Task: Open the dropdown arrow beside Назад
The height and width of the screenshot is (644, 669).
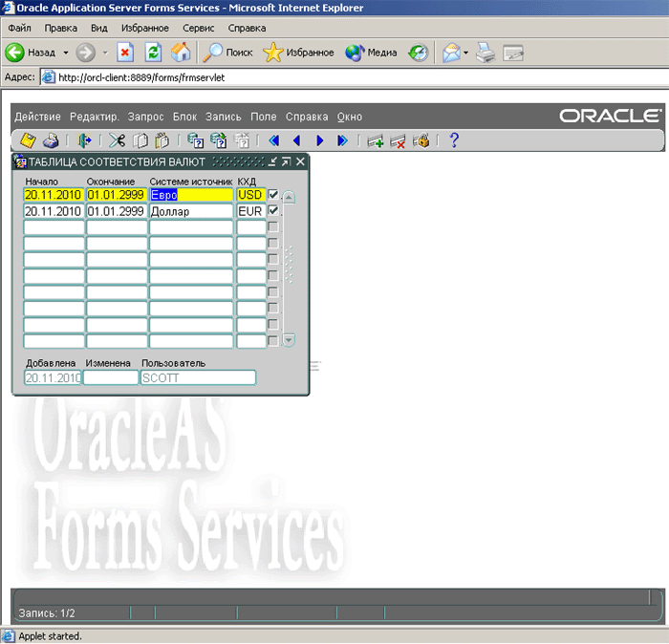Action: click(x=66, y=53)
